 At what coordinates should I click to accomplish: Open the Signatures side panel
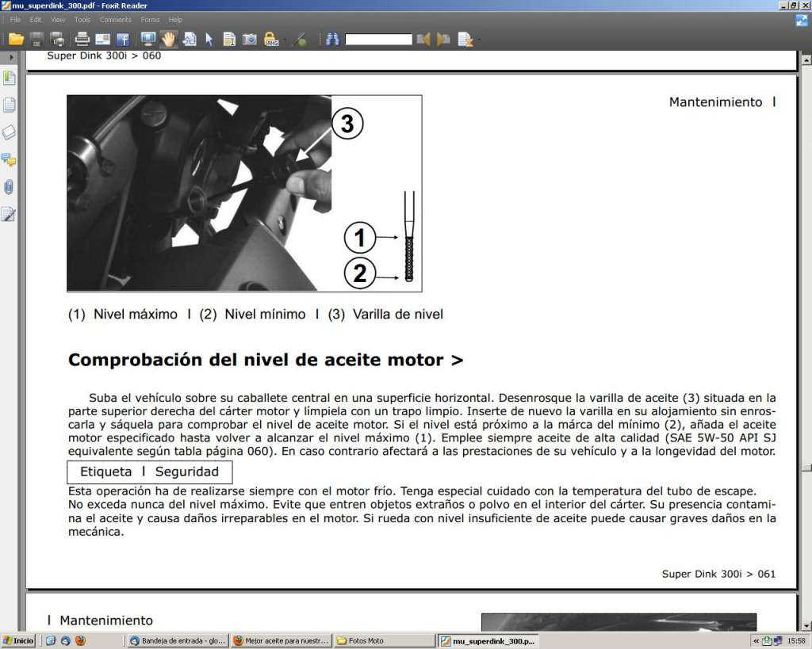[9, 214]
